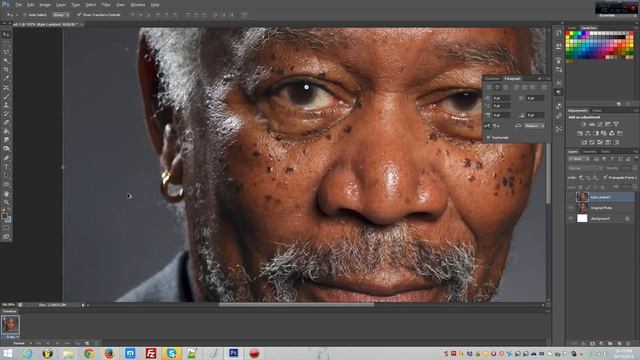Click the background color swatch

(9, 220)
